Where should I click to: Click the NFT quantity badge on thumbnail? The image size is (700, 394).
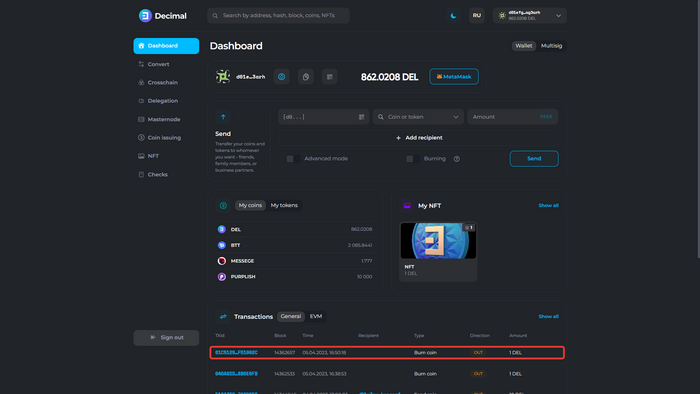tap(469, 228)
